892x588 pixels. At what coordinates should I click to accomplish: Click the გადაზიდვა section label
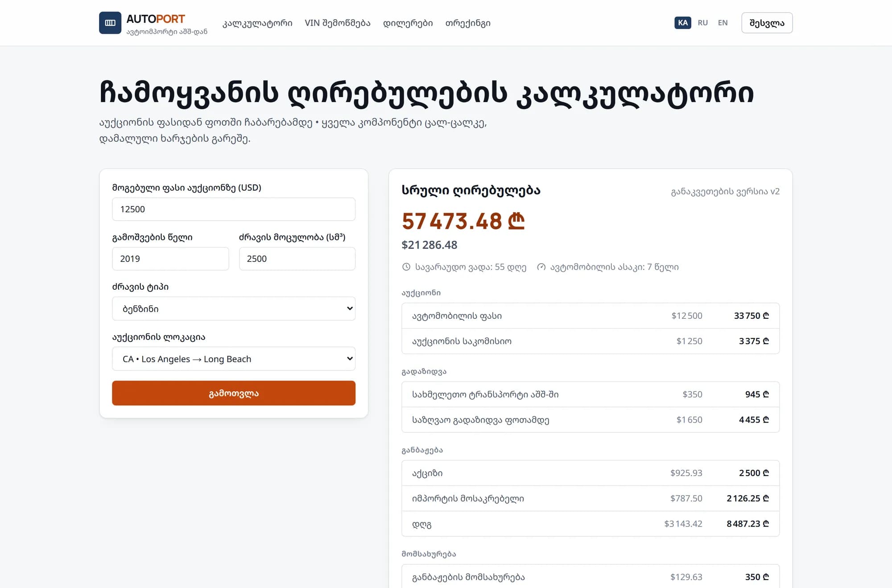[x=424, y=371]
